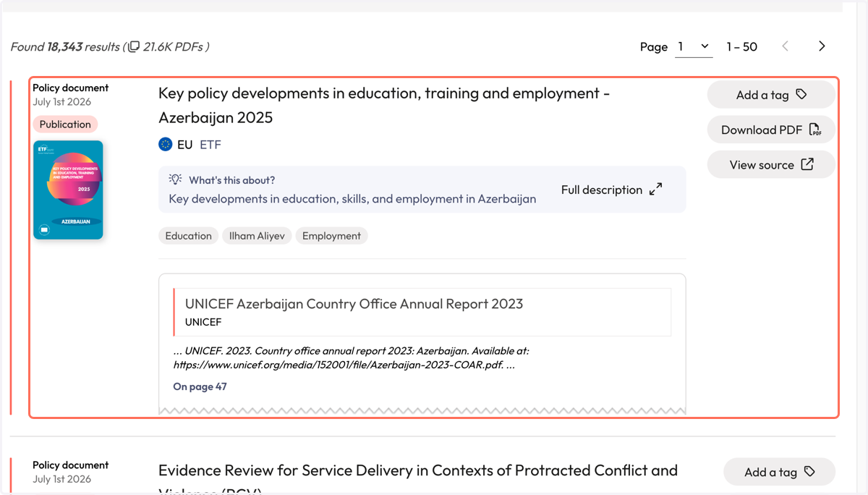Go to next results page arrow
The width and height of the screenshot is (868, 495).
point(822,46)
